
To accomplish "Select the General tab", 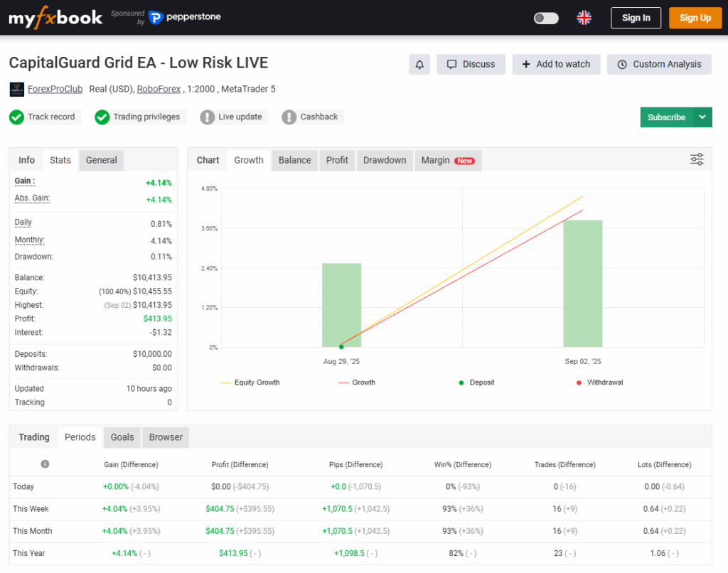I will 101,161.
